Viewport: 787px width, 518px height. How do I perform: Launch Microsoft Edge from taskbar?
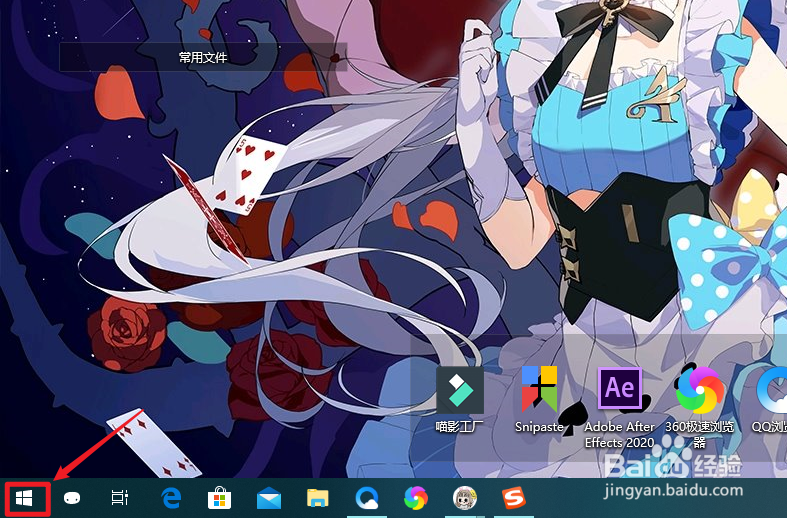click(171, 498)
